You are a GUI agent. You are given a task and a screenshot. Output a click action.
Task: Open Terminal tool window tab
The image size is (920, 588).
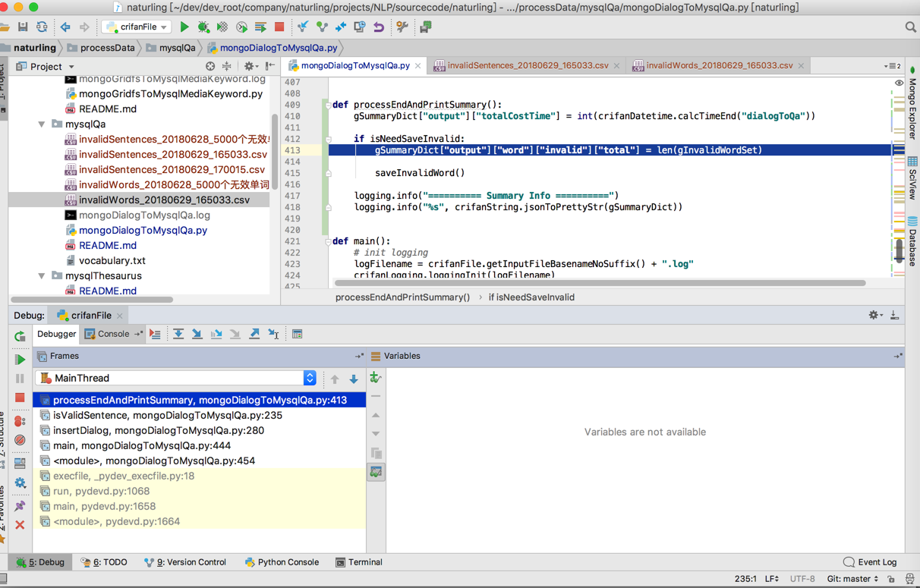click(358, 562)
